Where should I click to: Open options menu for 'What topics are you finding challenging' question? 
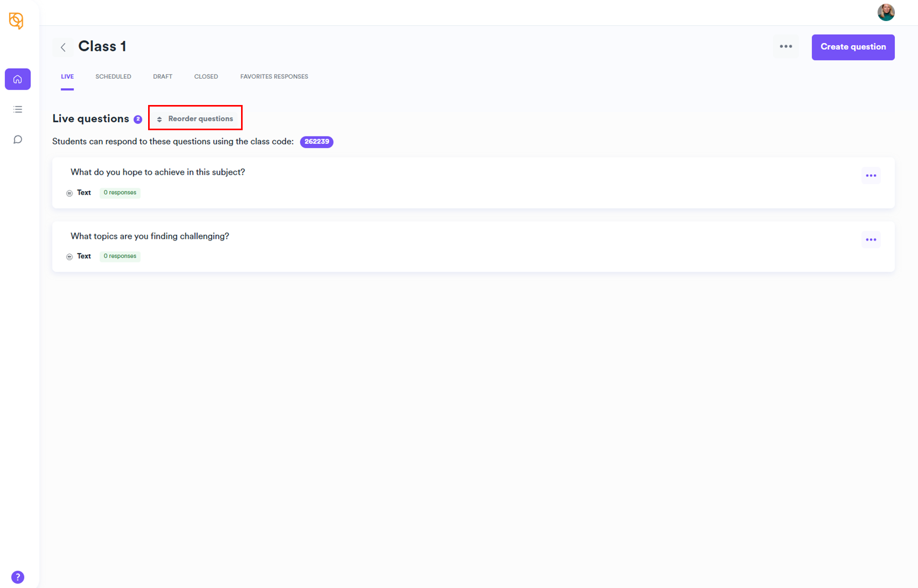tap(871, 240)
